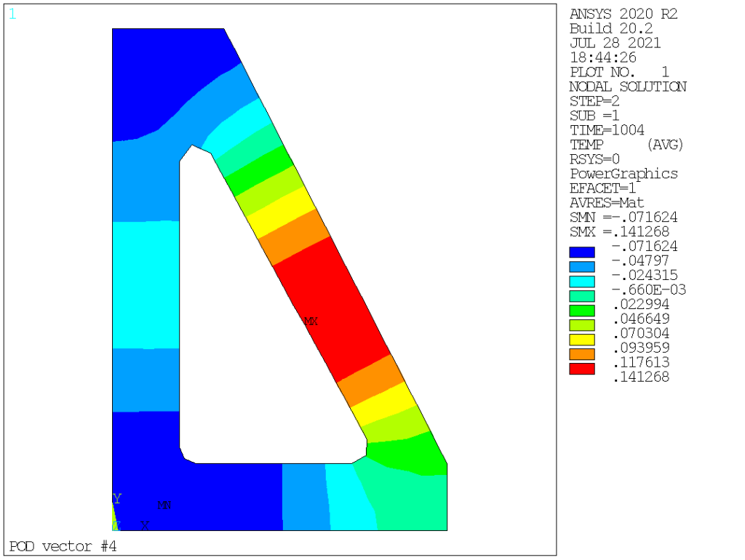Click the MN minimum marker

pos(164,505)
